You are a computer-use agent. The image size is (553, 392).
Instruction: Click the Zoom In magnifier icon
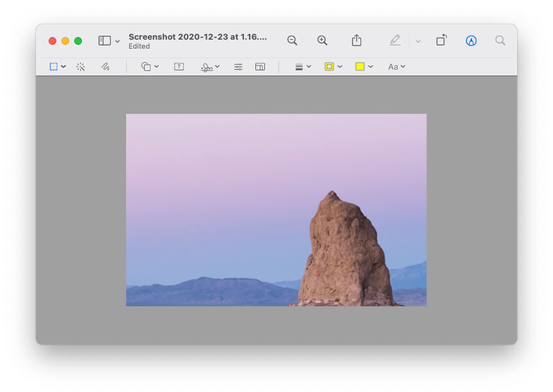(x=322, y=40)
